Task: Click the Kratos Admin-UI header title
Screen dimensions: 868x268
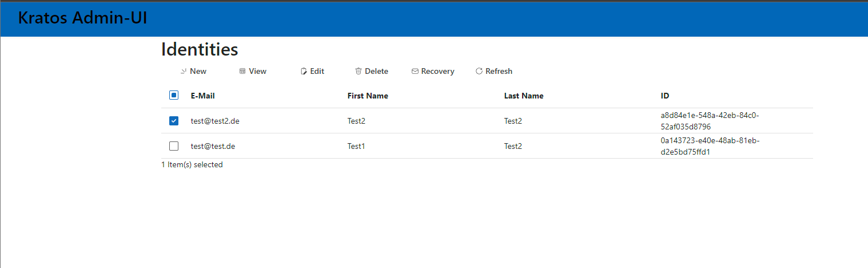Action: click(x=83, y=18)
